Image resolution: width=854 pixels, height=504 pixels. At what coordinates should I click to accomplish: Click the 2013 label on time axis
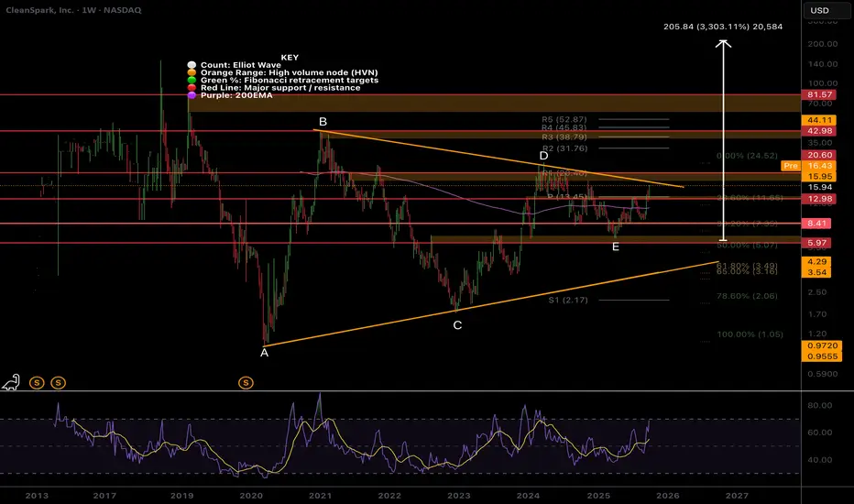pyautogui.click(x=37, y=496)
